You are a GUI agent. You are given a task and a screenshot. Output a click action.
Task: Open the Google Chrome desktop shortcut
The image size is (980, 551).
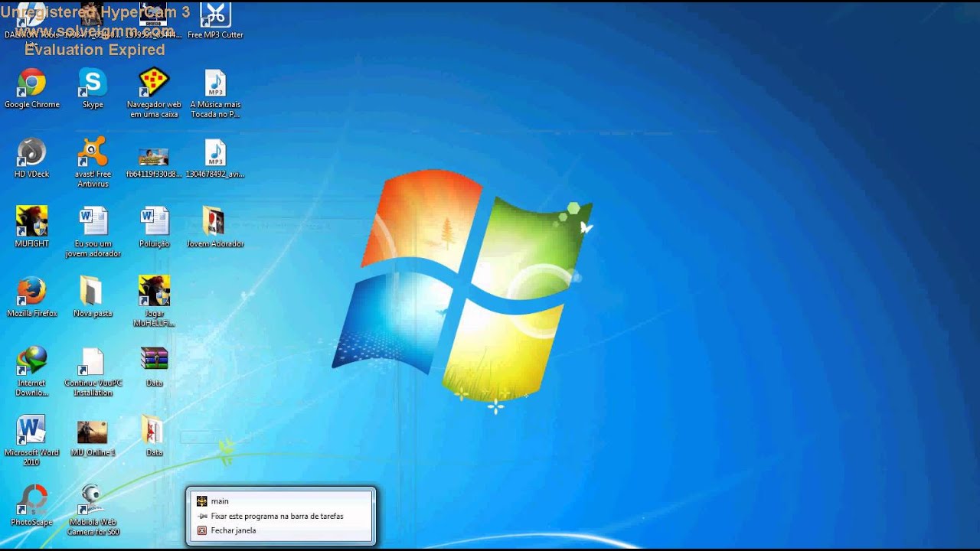[x=32, y=89]
